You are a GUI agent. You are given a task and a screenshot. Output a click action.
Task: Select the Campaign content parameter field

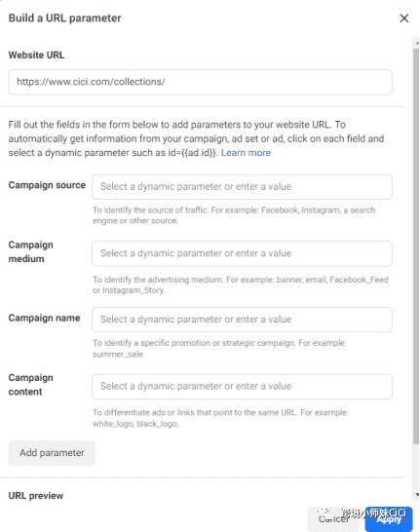[x=242, y=387]
